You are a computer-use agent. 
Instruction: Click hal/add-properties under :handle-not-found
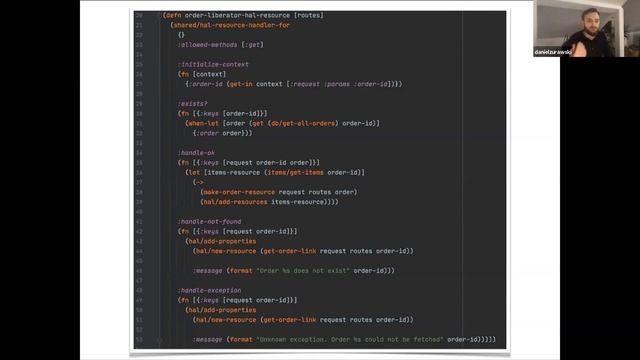tap(222, 241)
